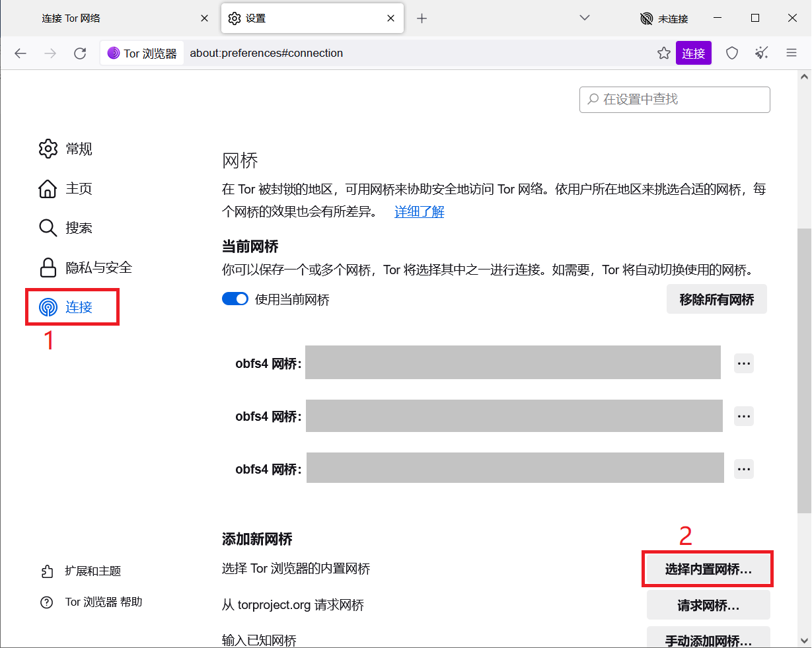
Task: Click the Tor 浏览器 identity badge
Action: 142,54
